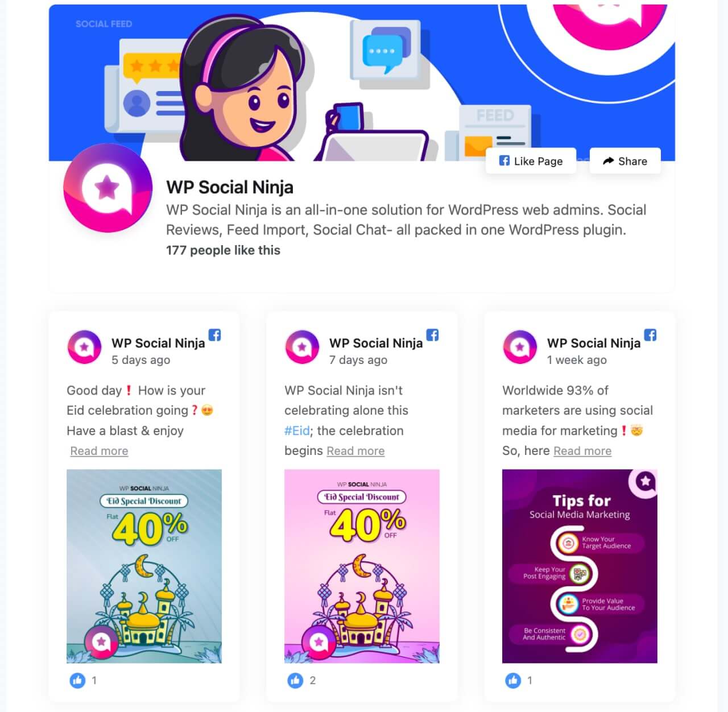Open Facebook icon on the 1 week ago post
Screen dimensions: 728x712
point(650,335)
